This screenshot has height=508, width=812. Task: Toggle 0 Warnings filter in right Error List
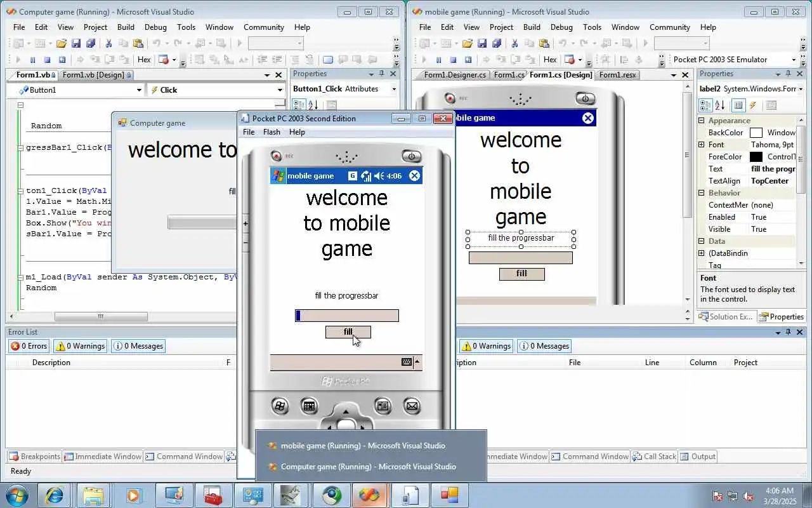pyautogui.click(x=486, y=346)
